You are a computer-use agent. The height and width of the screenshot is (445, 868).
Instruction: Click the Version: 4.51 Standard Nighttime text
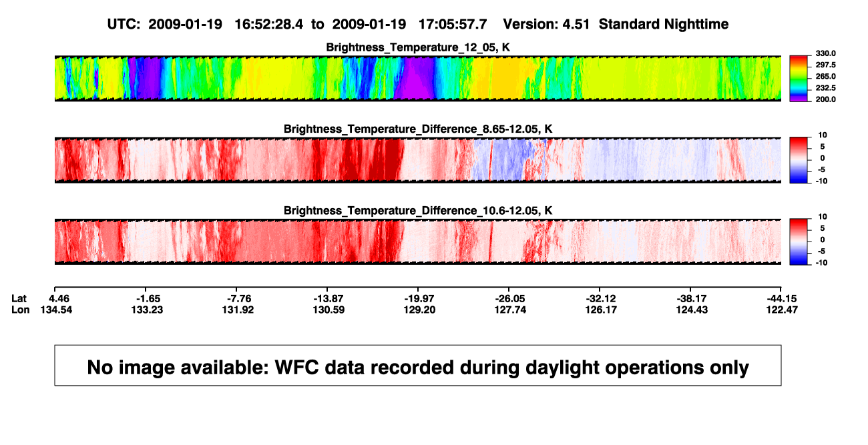click(x=616, y=24)
